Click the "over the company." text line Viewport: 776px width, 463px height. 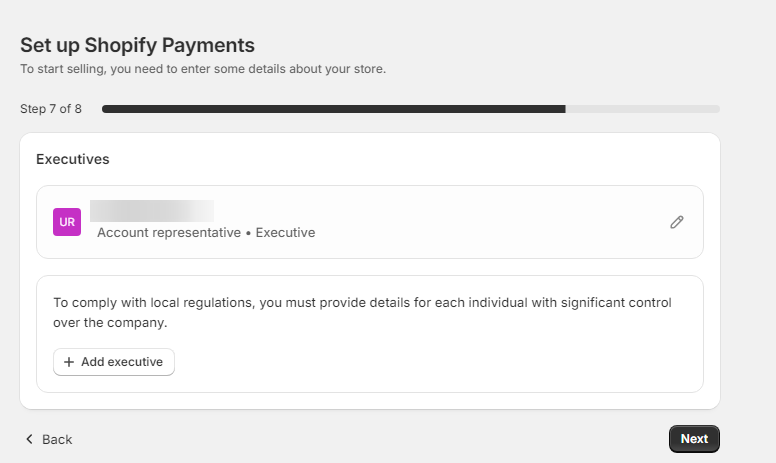tap(110, 323)
